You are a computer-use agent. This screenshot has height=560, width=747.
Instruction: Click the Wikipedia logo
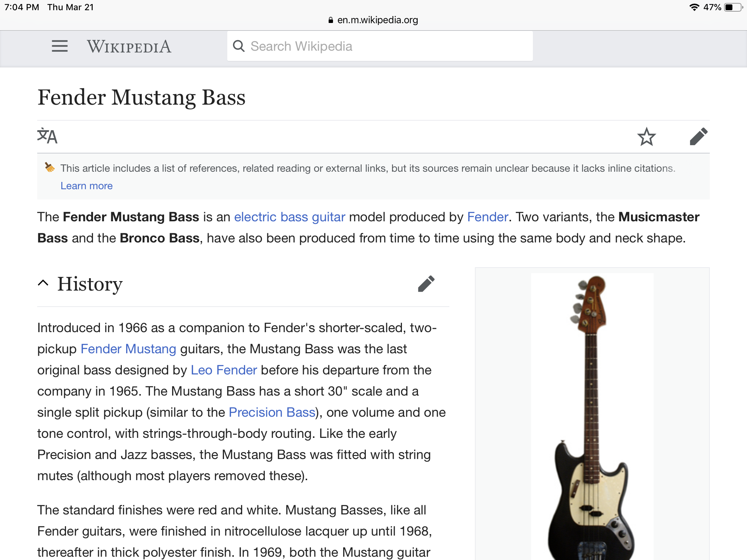(x=129, y=47)
